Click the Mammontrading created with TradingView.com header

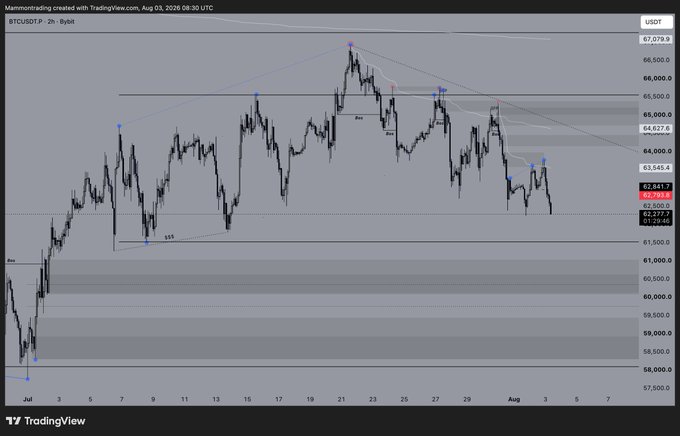tap(109, 8)
